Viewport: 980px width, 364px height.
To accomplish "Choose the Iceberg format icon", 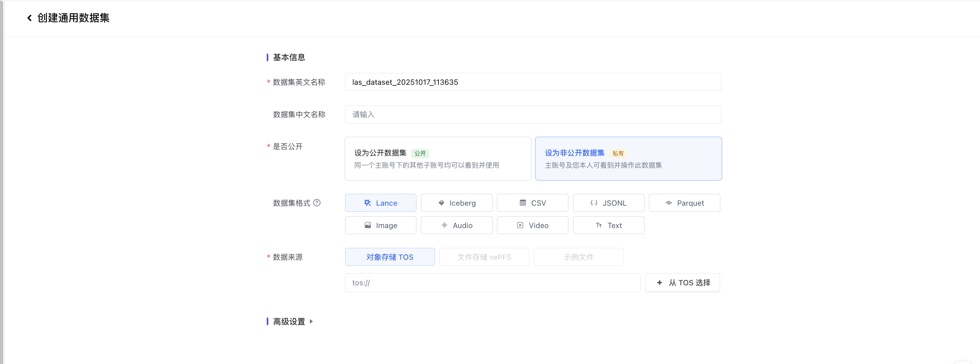I will [441, 203].
